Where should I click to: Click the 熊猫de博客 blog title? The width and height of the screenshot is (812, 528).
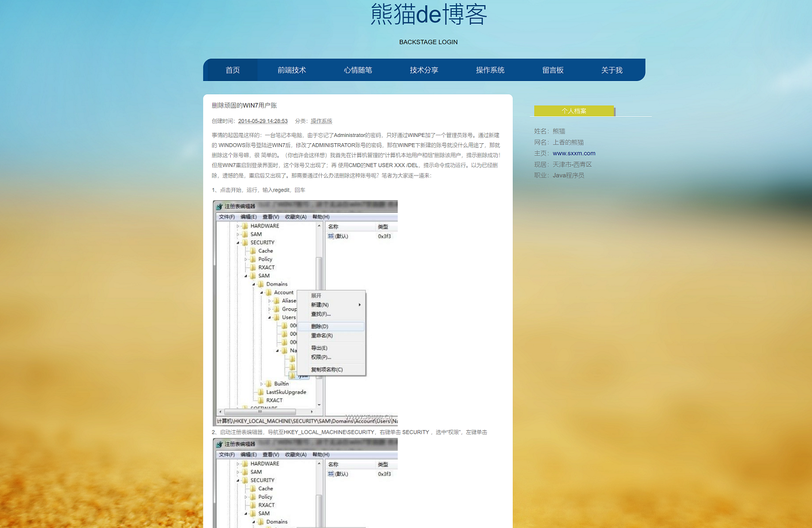click(429, 14)
